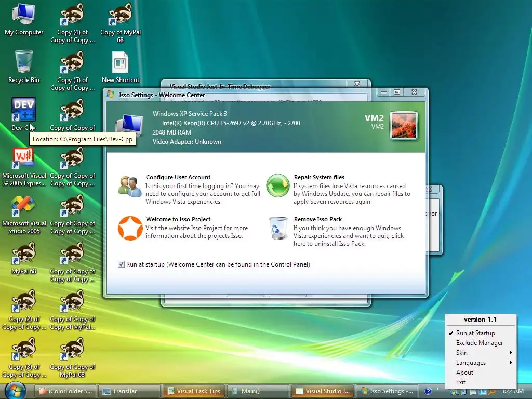Click the Repair System files heading

(319, 177)
